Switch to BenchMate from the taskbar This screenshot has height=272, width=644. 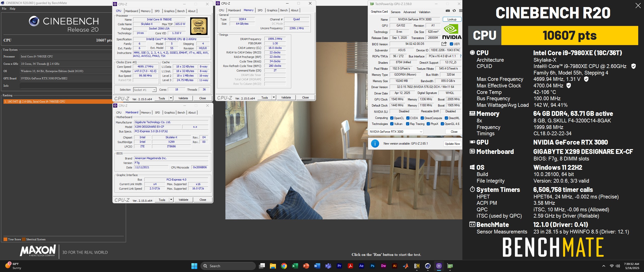(x=417, y=266)
